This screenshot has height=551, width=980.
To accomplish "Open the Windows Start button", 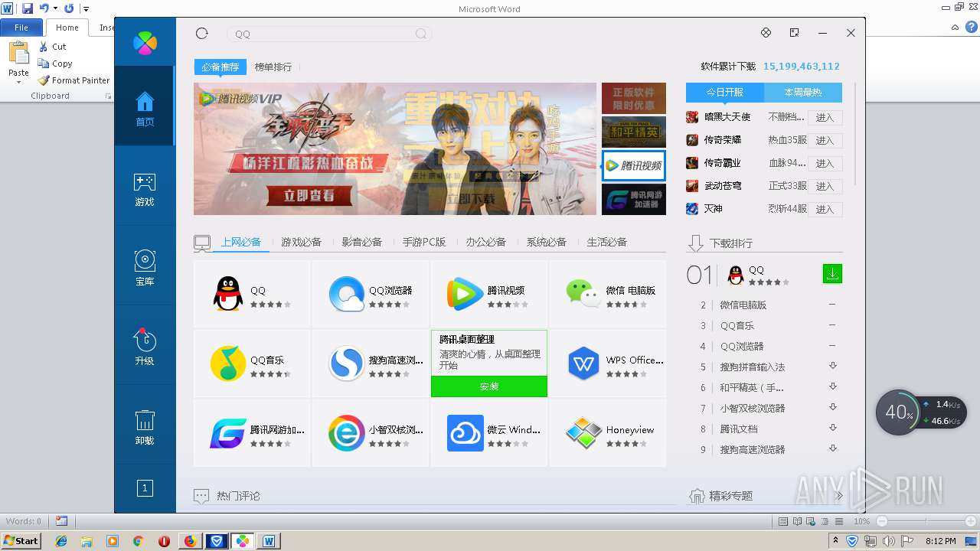I will (x=21, y=541).
